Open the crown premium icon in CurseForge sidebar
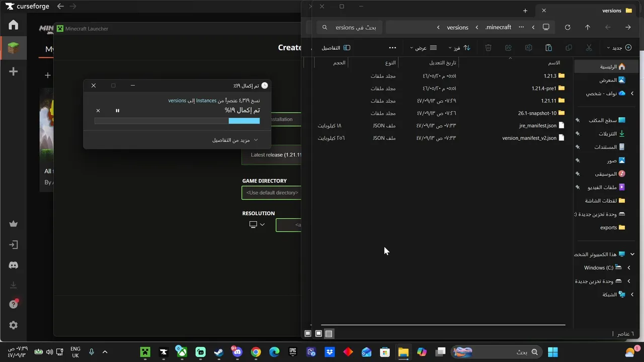The image size is (644, 362). coord(14,224)
